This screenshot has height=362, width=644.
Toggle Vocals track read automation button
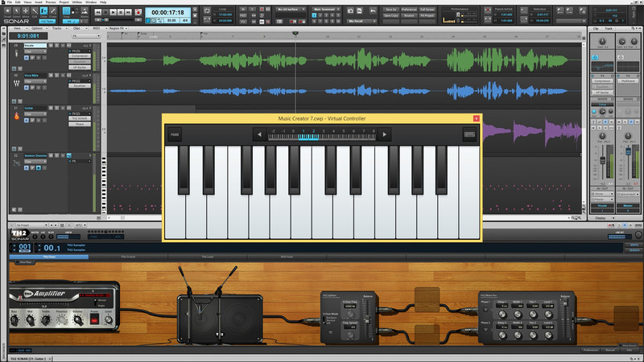point(27,58)
